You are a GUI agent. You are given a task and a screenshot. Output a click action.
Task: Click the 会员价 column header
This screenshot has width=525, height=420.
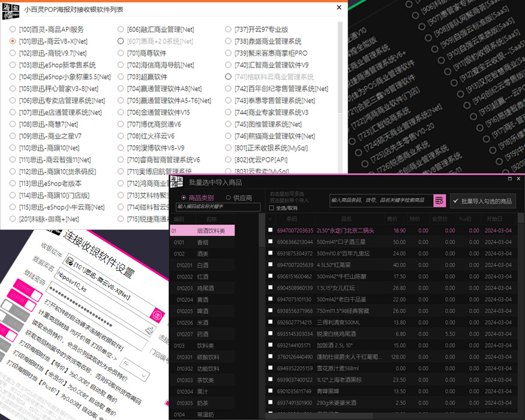[x=440, y=219]
